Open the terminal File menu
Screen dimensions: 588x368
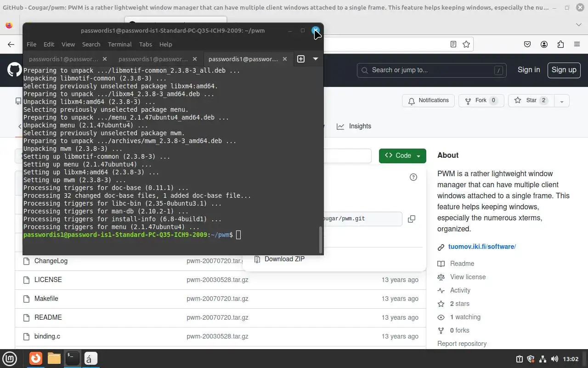point(31,44)
